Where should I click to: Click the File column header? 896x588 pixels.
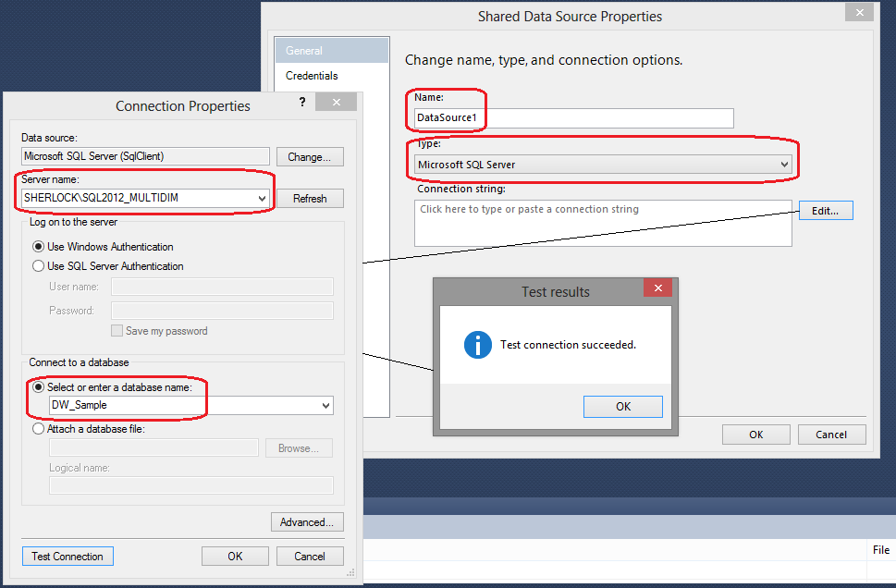pos(881,550)
